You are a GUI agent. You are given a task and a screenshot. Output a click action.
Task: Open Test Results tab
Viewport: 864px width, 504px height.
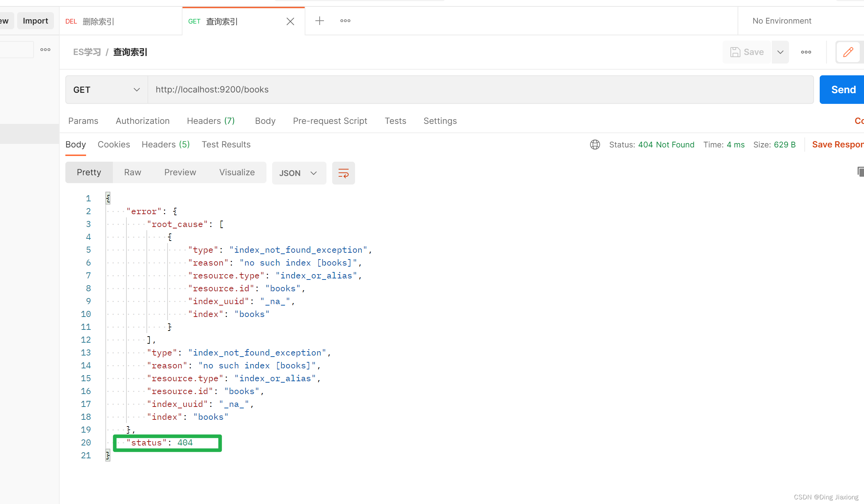coord(226,145)
